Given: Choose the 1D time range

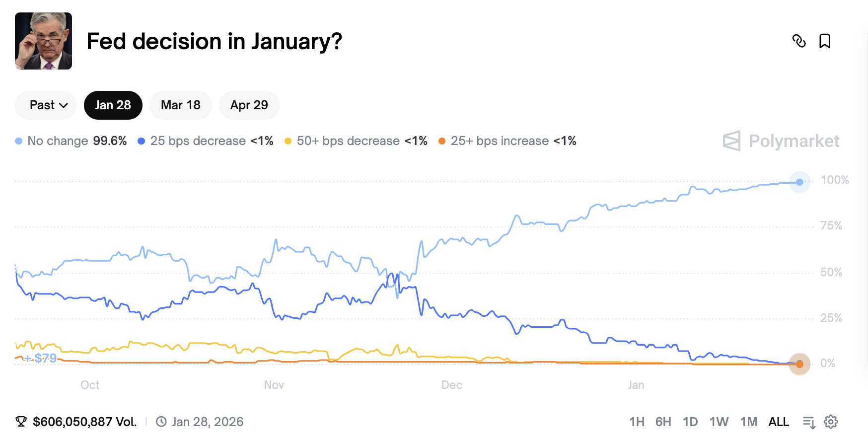Looking at the screenshot, I should (690, 422).
